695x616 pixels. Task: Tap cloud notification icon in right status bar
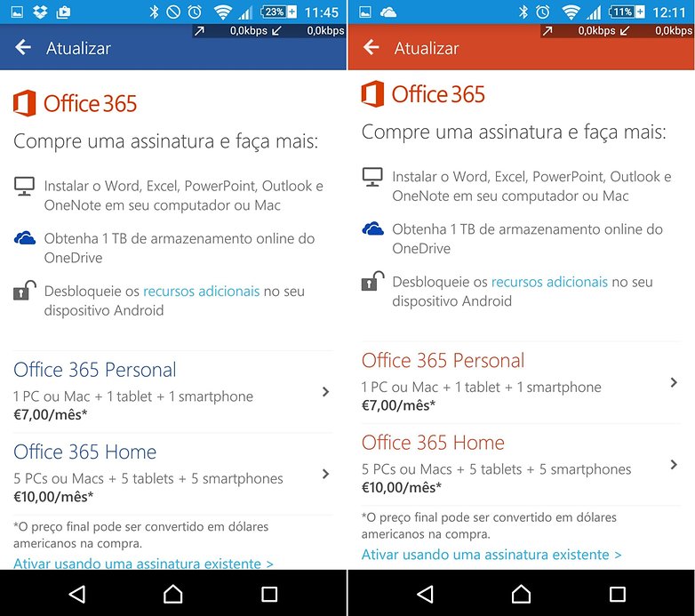click(x=387, y=12)
